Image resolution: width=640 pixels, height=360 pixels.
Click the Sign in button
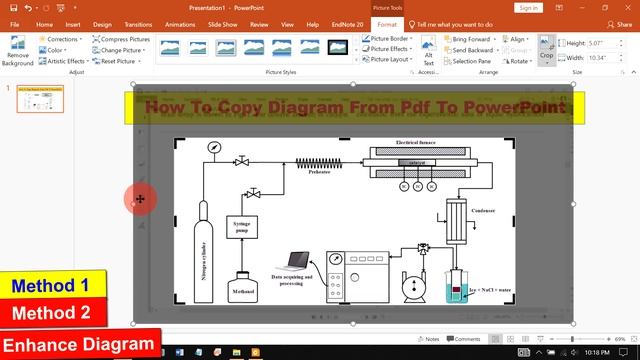pyautogui.click(x=529, y=8)
